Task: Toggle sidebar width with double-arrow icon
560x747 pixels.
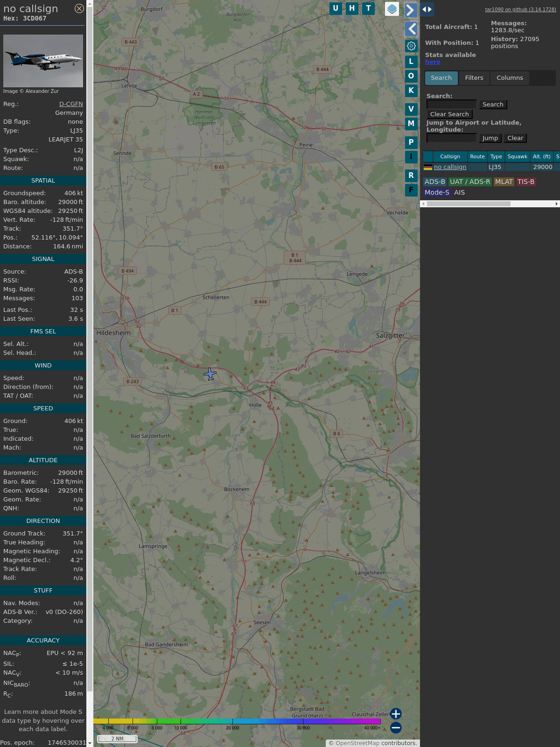Action: [427, 9]
